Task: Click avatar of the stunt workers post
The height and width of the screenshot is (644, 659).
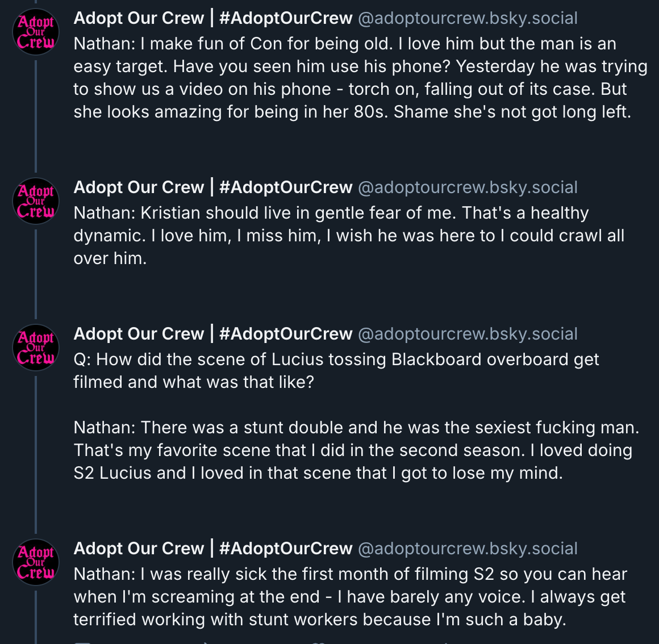Action: (x=36, y=562)
